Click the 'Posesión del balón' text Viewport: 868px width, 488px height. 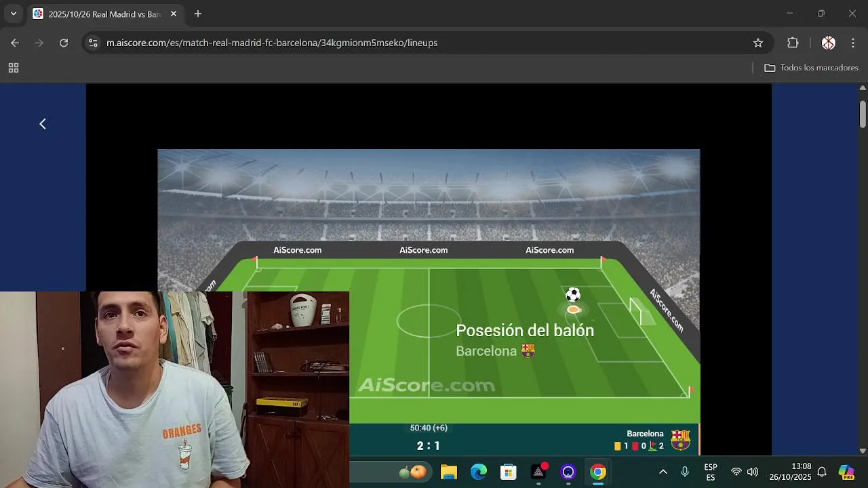tap(525, 331)
